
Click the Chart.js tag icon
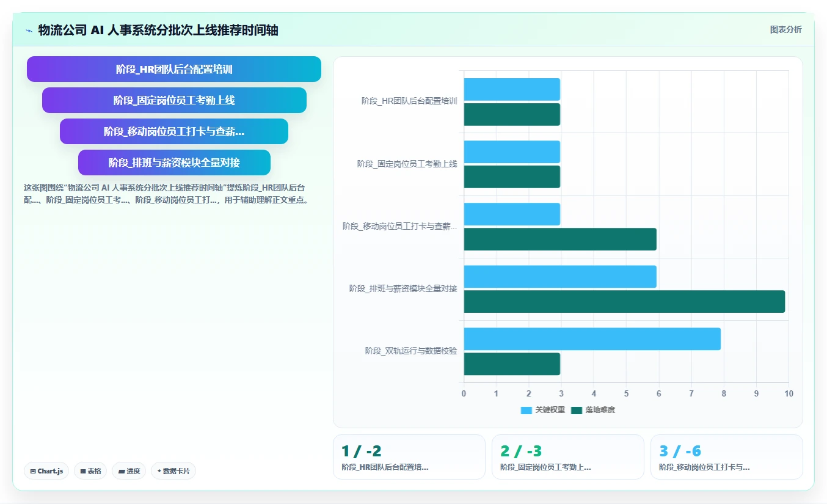pos(33,471)
